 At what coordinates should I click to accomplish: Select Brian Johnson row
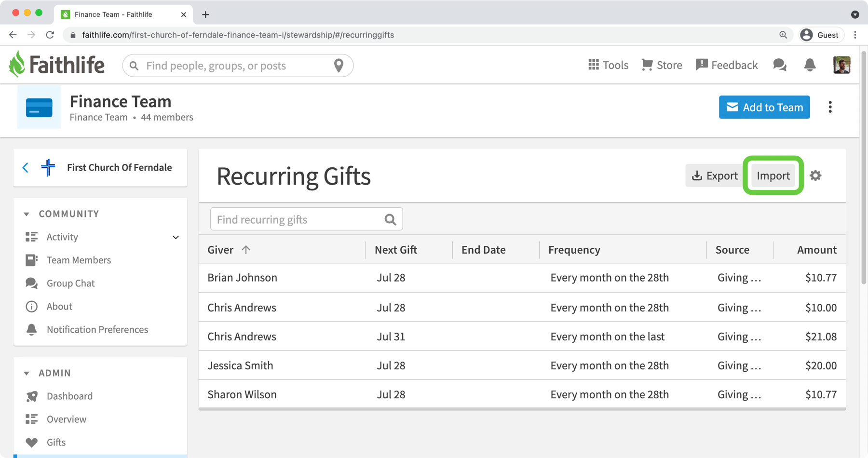pyautogui.click(x=522, y=278)
